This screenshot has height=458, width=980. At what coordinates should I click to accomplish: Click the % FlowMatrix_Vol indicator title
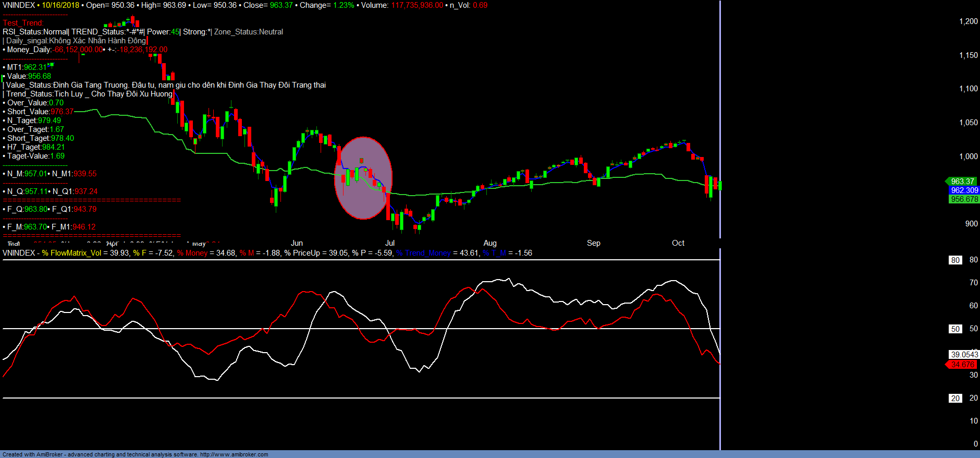pos(71,253)
